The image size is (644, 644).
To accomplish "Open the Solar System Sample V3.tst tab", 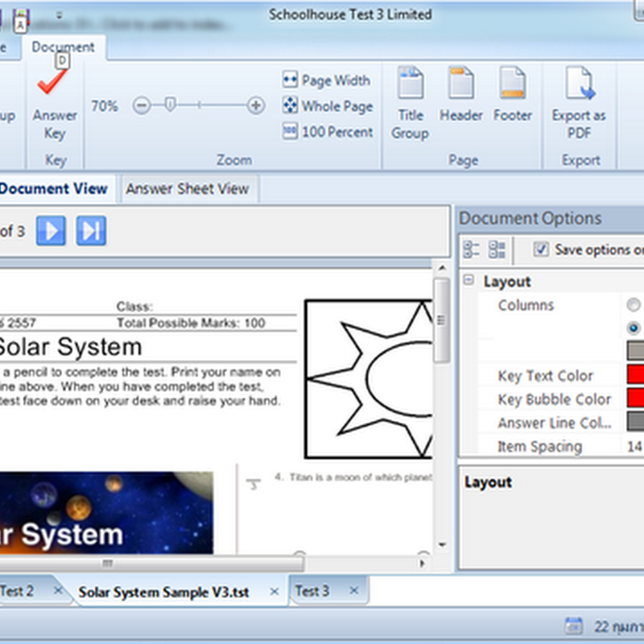I will pos(163,592).
